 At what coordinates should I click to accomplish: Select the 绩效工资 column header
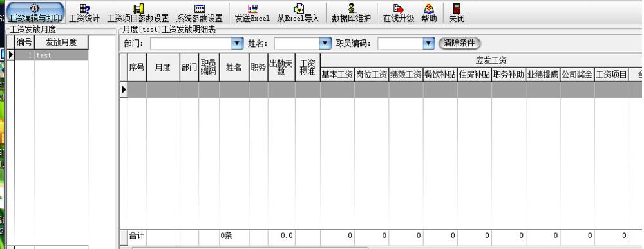pos(406,75)
